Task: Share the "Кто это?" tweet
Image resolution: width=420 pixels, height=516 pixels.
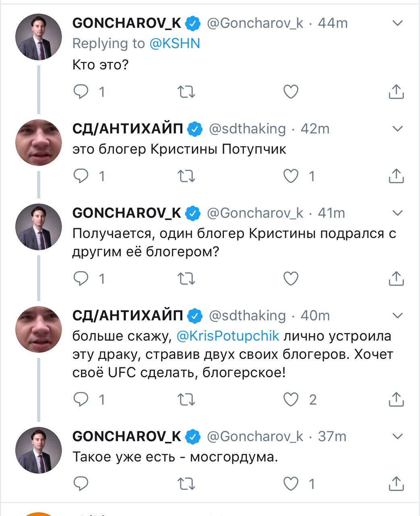Action: tap(396, 92)
